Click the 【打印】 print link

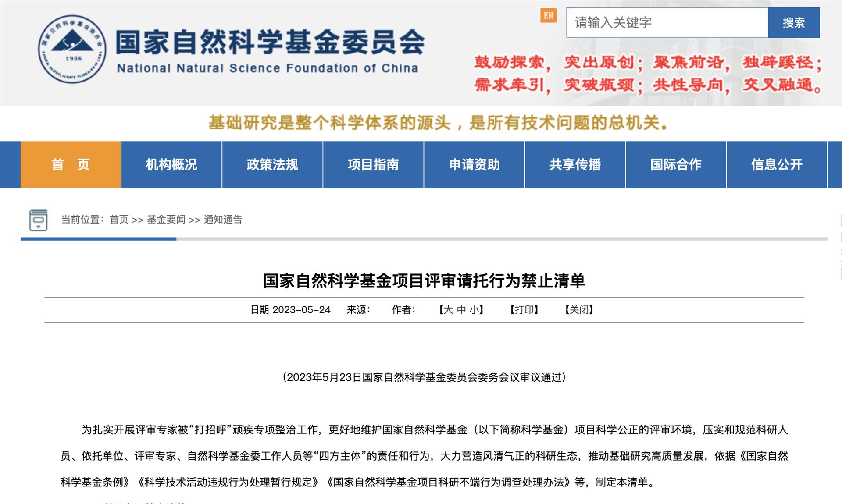tap(524, 310)
